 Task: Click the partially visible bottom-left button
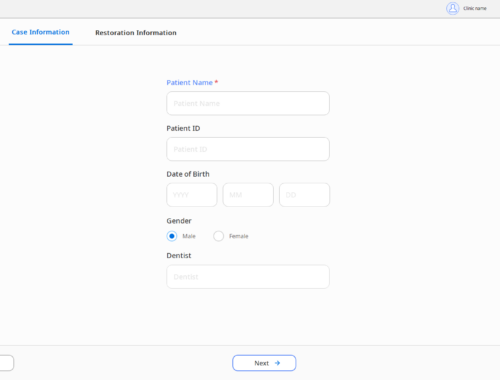tap(7, 363)
